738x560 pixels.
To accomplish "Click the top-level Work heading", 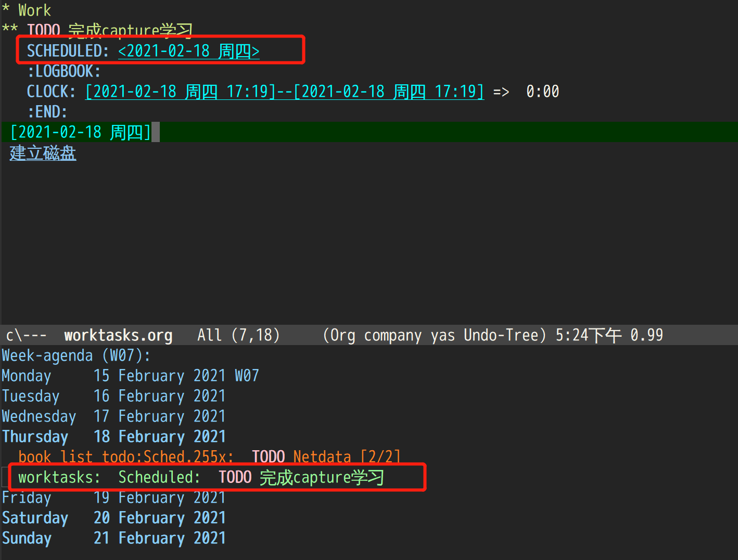I will pyautogui.click(x=27, y=10).
